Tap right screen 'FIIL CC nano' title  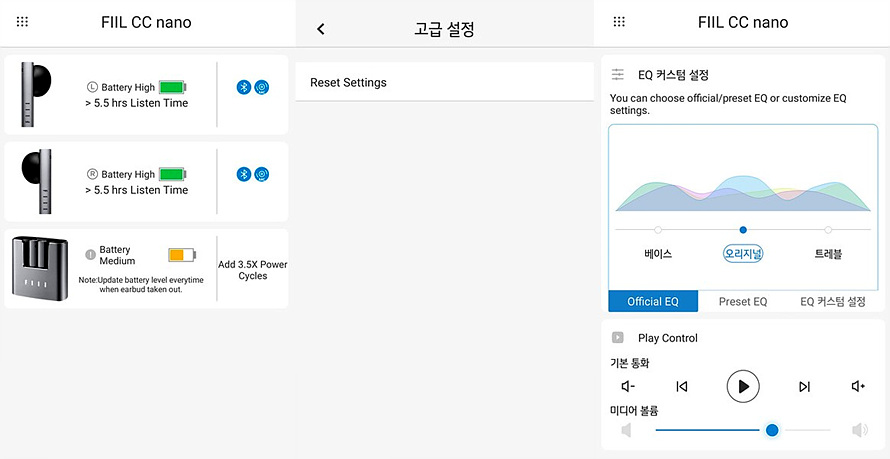click(743, 23)
